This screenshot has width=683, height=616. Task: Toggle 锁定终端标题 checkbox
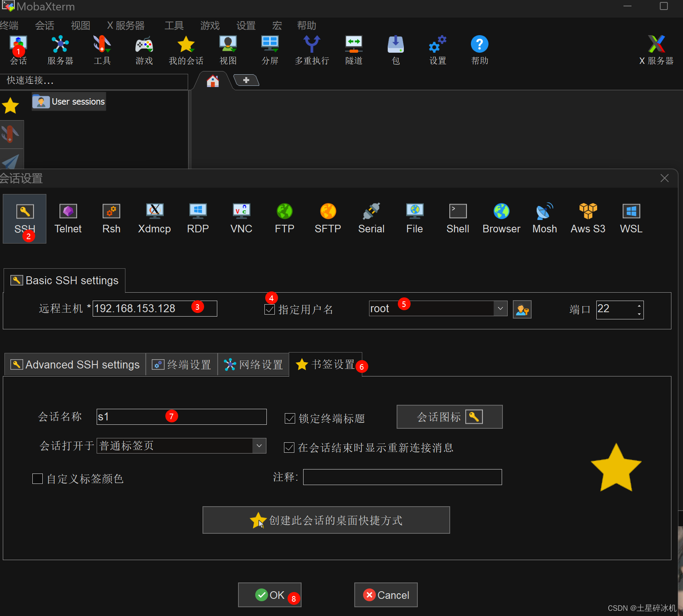tap(290, 418)
